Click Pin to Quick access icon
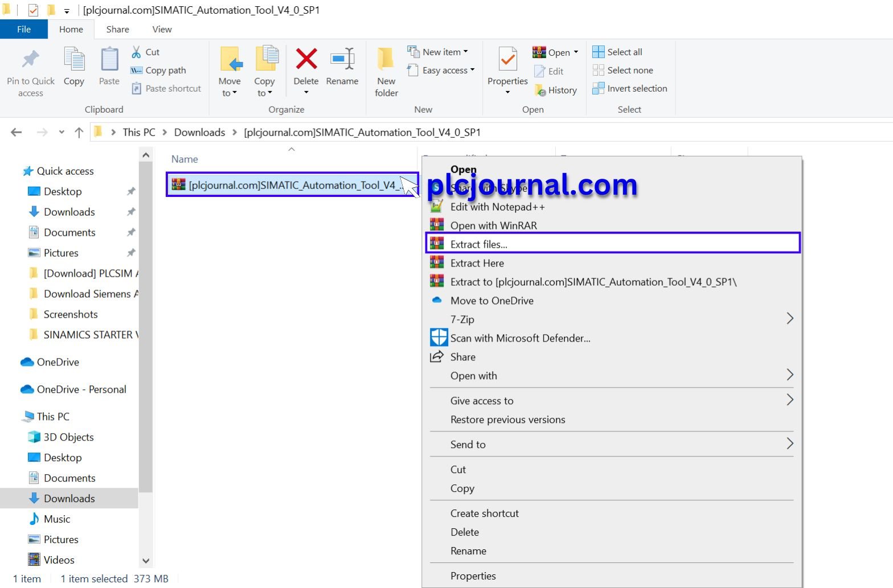The width and height of the screenshot is (893, 588). coord(31,59)
